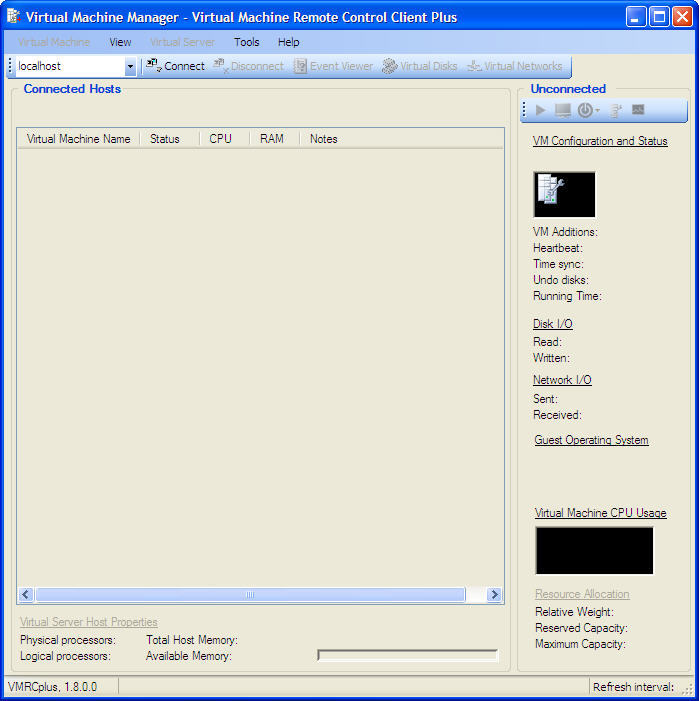Open Virtual Networks from the toolbar
Viewport: 699px width, 701px height.
pos(514,66)
